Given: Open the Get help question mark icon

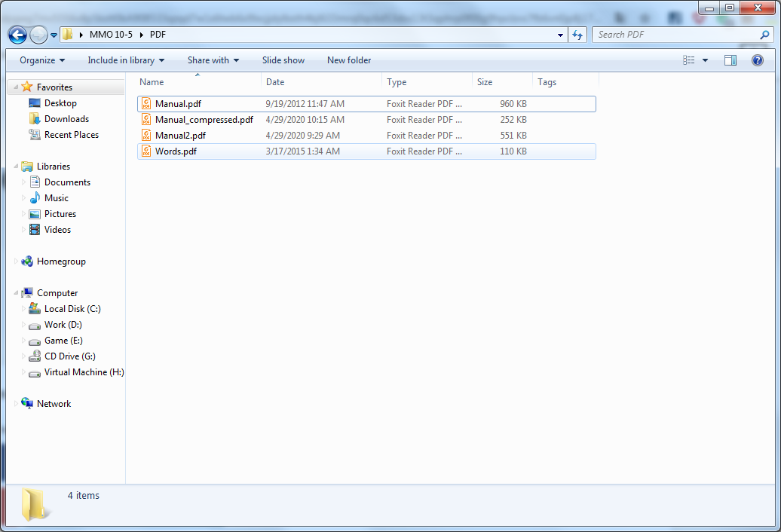Looking at the screenshot, I should pyautogui.click(x=758, y=60).
